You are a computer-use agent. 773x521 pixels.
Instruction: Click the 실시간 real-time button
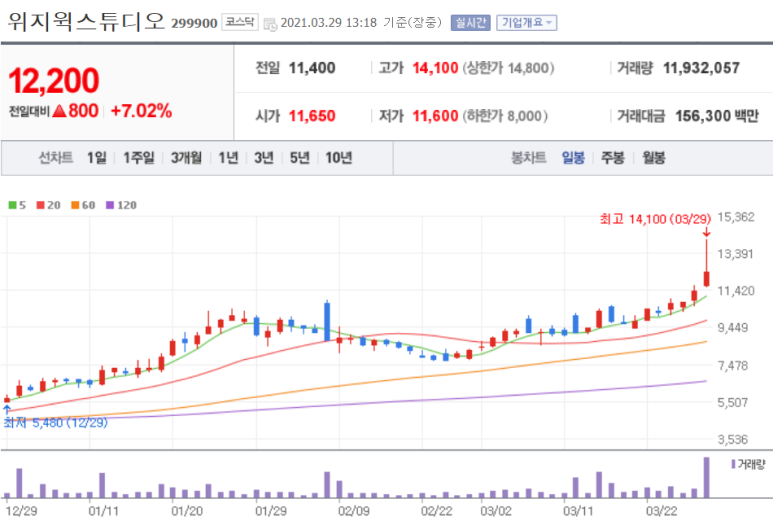tap(470, 22)
